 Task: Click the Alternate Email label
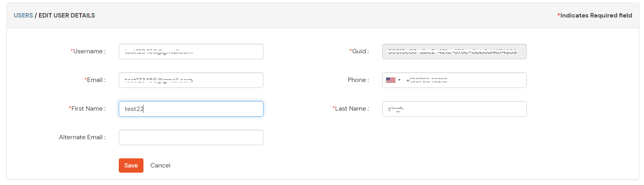[82, 137]
